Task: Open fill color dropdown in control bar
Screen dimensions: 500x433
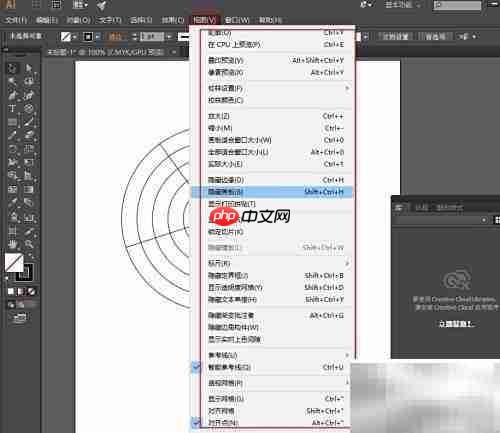Action: pyautogui.click(x=75, y=36)
